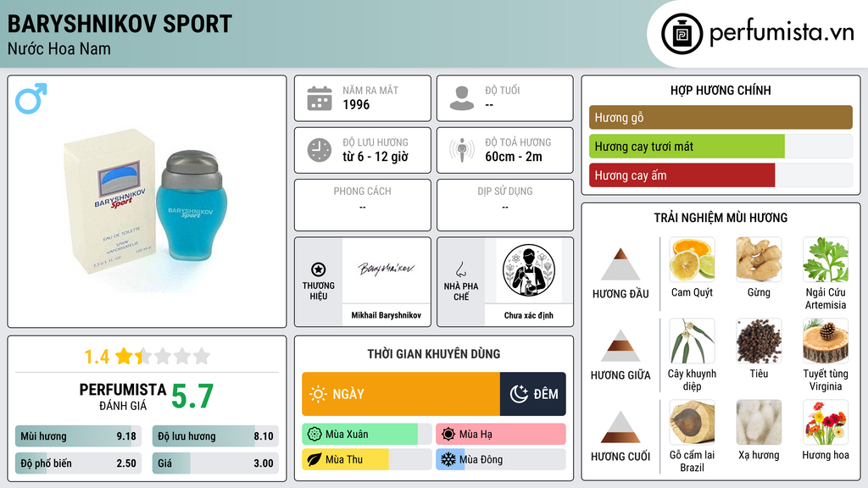Click the 1.4 star rating row

click(147, 357)
